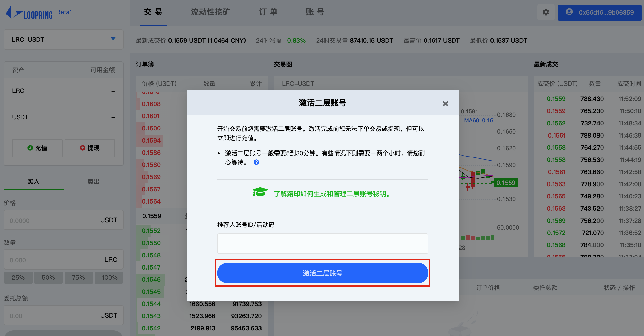Select the 25% amount button
The height and width of the screenshot is (336, 644).
coord(18,277)
